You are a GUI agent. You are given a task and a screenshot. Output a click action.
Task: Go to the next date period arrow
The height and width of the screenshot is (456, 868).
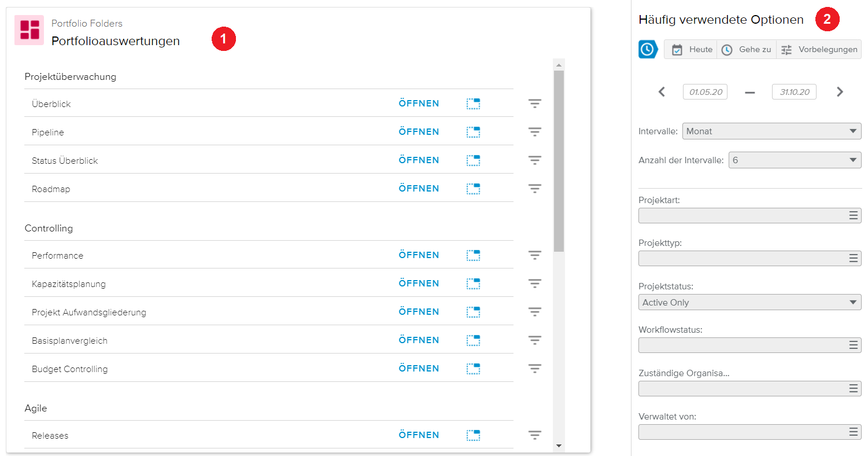point(840,92)
